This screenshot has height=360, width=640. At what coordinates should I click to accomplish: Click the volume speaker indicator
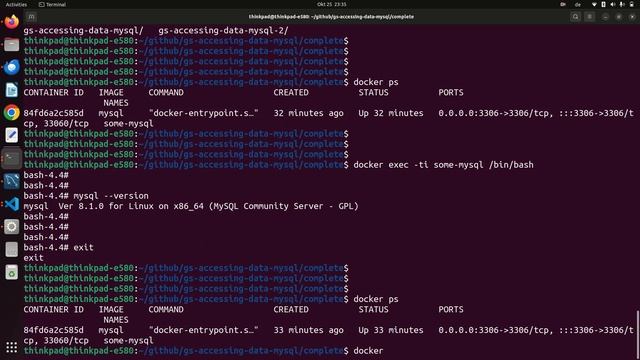pyautogui.click(x=613, y=4)
